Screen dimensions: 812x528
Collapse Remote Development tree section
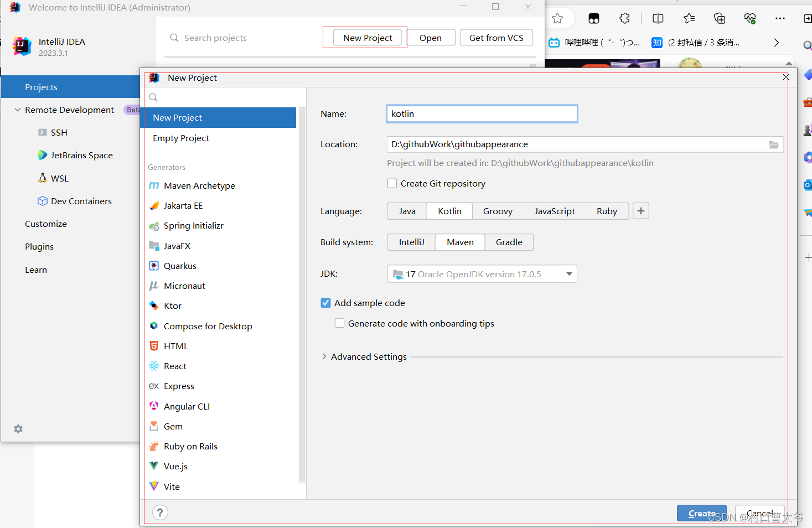18,110
